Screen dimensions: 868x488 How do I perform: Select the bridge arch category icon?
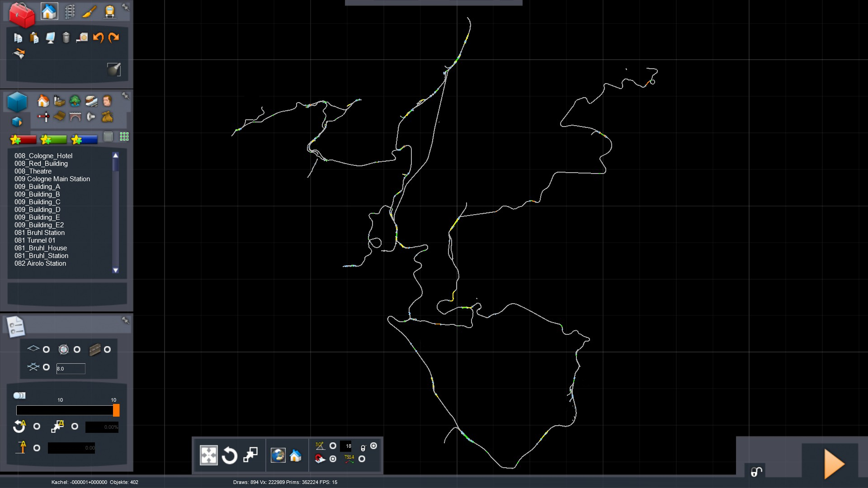point(75,117)
